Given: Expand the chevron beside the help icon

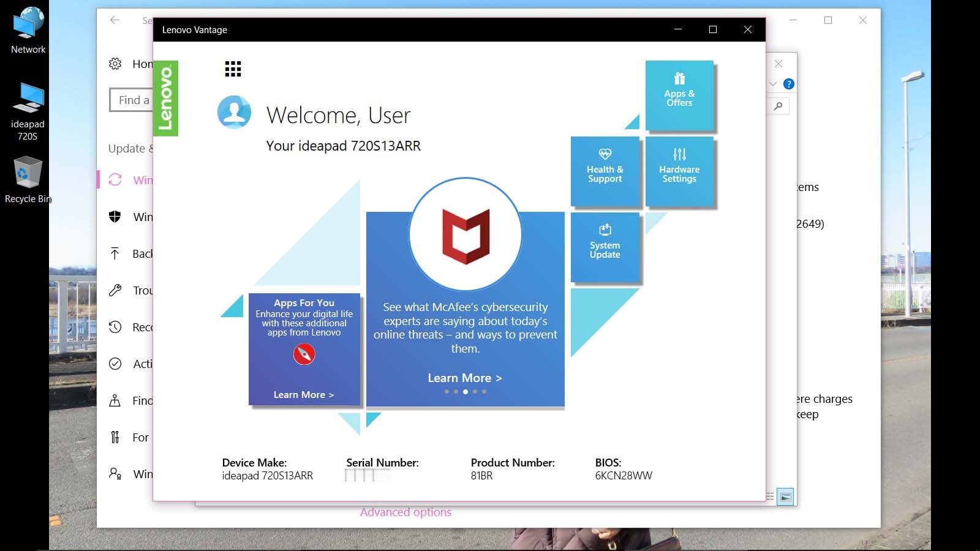Looking at the screenshot, I should pos(773,84).
